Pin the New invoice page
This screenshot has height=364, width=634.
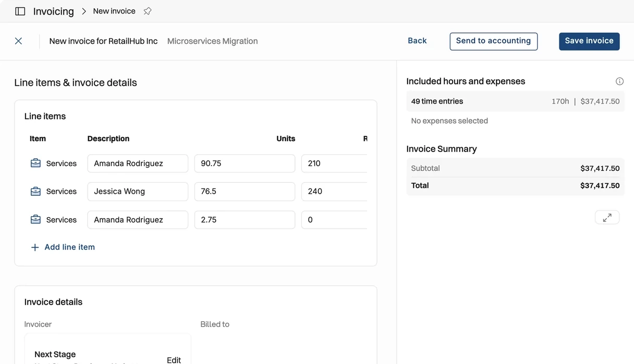[148, 11]
